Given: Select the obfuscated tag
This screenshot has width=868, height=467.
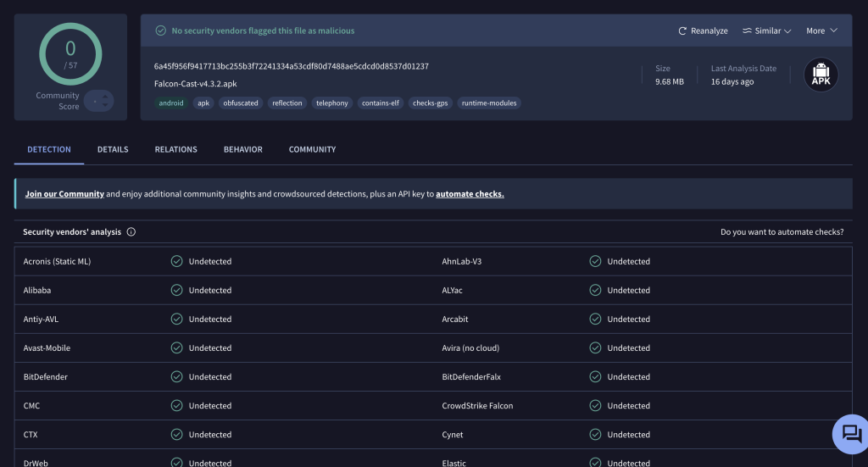Looking at the screenshot, I should point(241,103).
